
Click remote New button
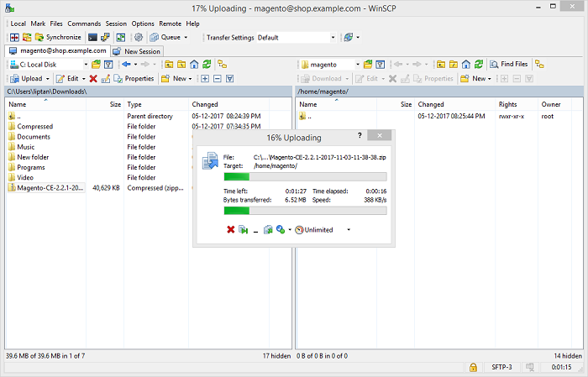(473, 78)
